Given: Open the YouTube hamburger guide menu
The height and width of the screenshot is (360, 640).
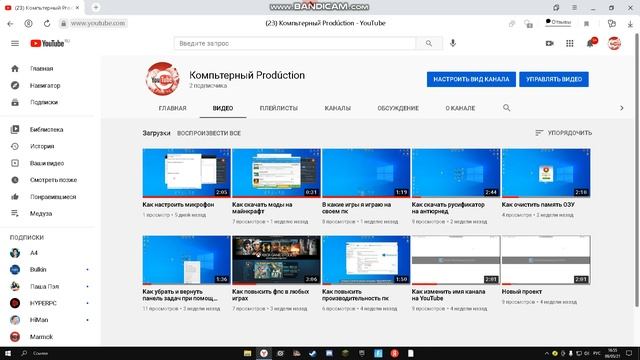Looking at the screenshot, I should tap(15, 43).
